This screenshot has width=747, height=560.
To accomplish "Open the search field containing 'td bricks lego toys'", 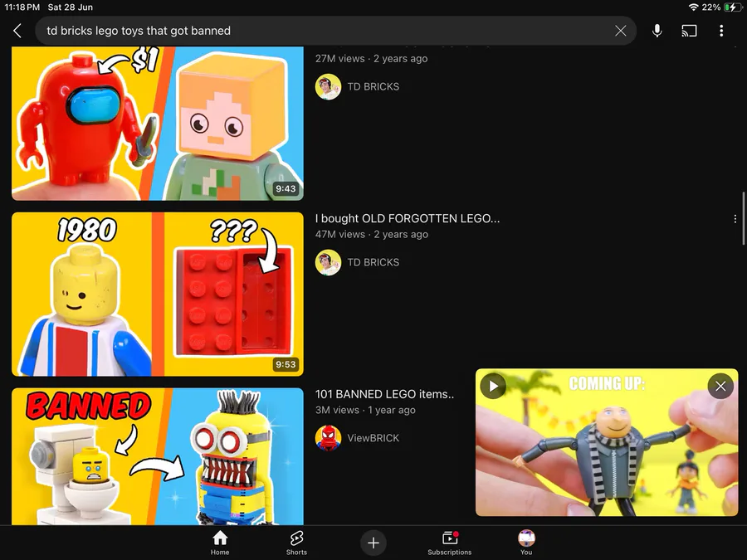I will pos(335,31).
